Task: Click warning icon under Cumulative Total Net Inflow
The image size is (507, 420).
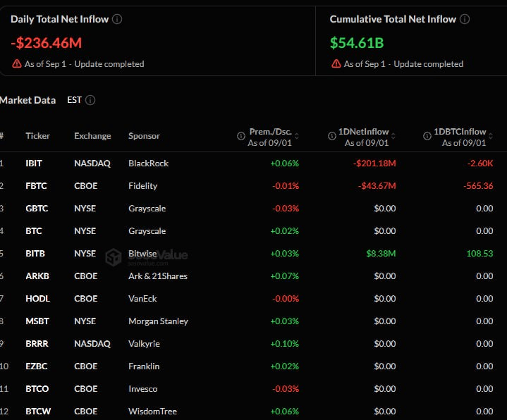Action: pyautogui.click(x=336, y=63)
